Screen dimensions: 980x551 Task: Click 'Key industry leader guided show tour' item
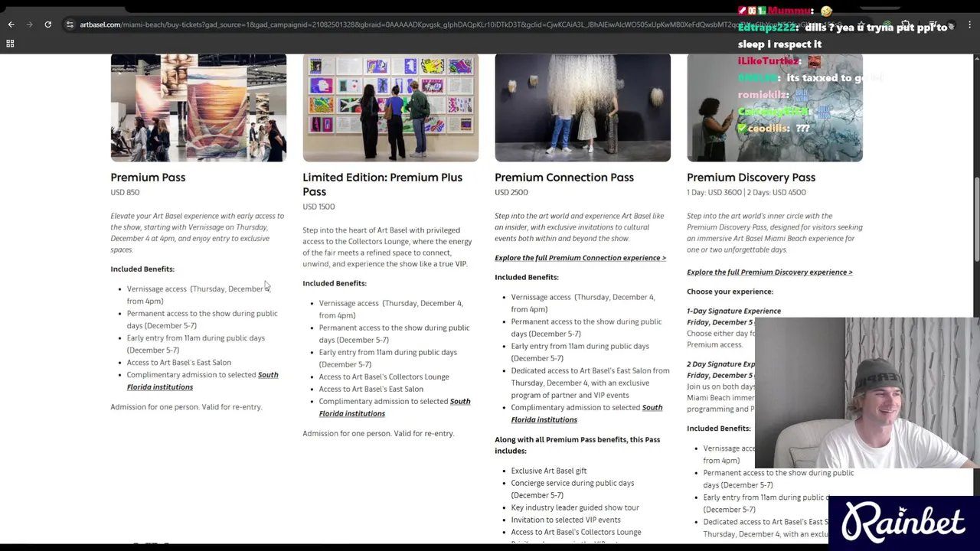tap(575, 507)
